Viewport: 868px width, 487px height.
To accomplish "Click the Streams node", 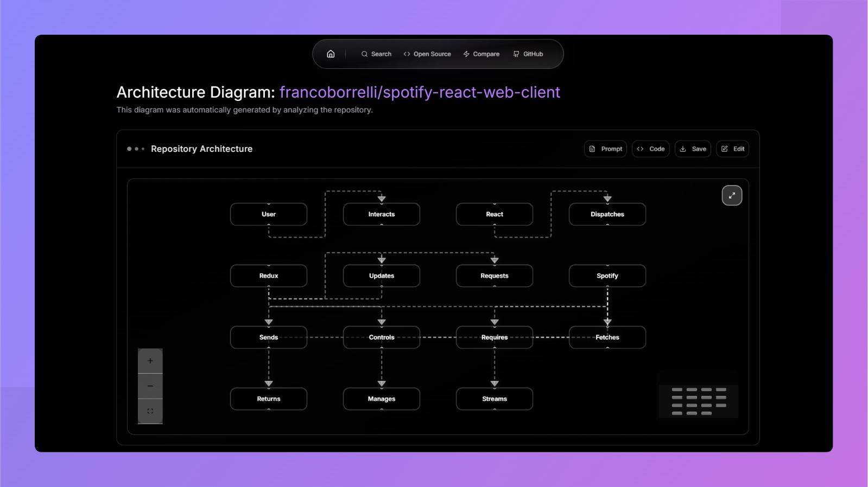I will (494, 399).
